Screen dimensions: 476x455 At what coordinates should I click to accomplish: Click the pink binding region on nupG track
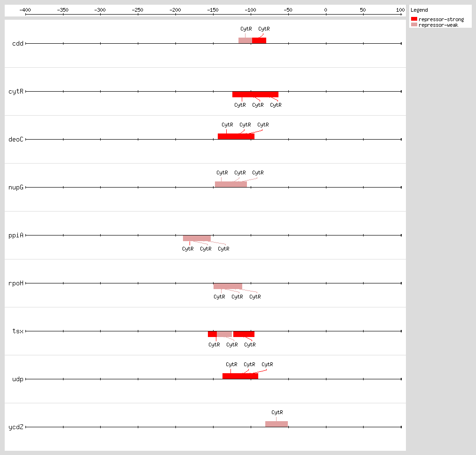click(231, 184)
